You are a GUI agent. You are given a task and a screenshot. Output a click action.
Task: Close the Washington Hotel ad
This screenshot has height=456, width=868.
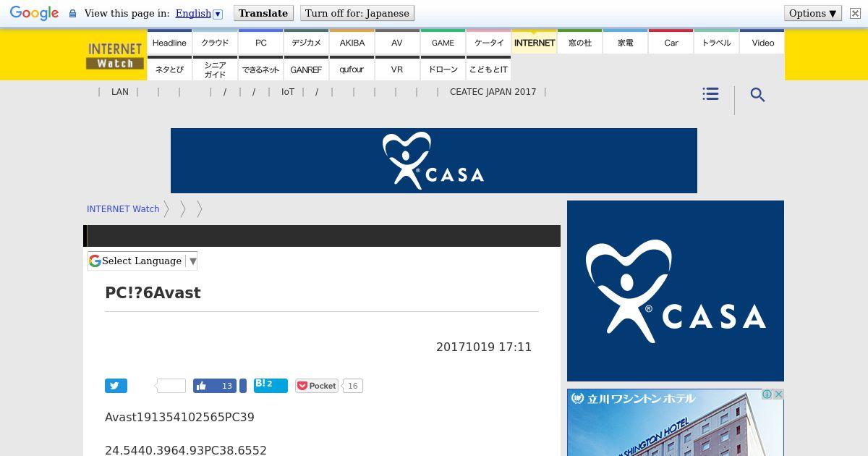pos(778,394)
